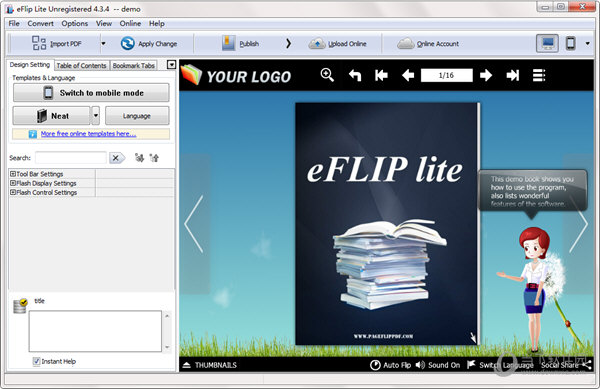The width and height of the screenshot is (600, 389).
Task: Click Switch to mobile mode button
Action: pos(91,93)
